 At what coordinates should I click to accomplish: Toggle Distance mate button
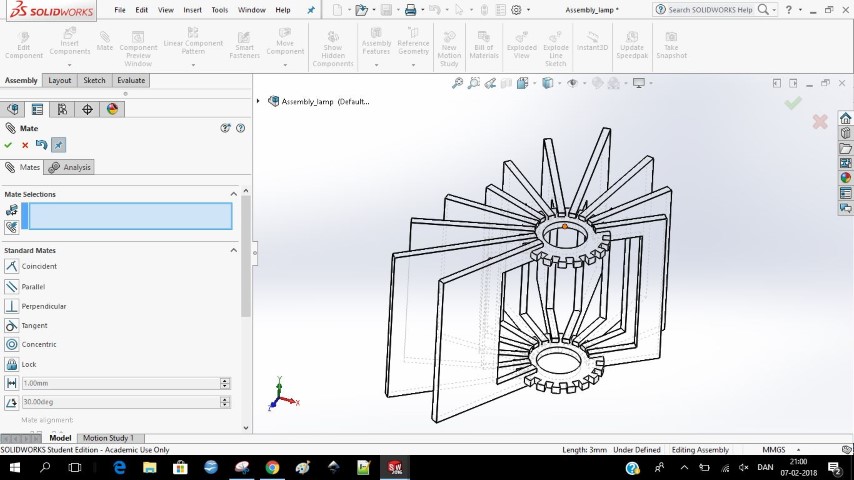[x=11, y=383]
